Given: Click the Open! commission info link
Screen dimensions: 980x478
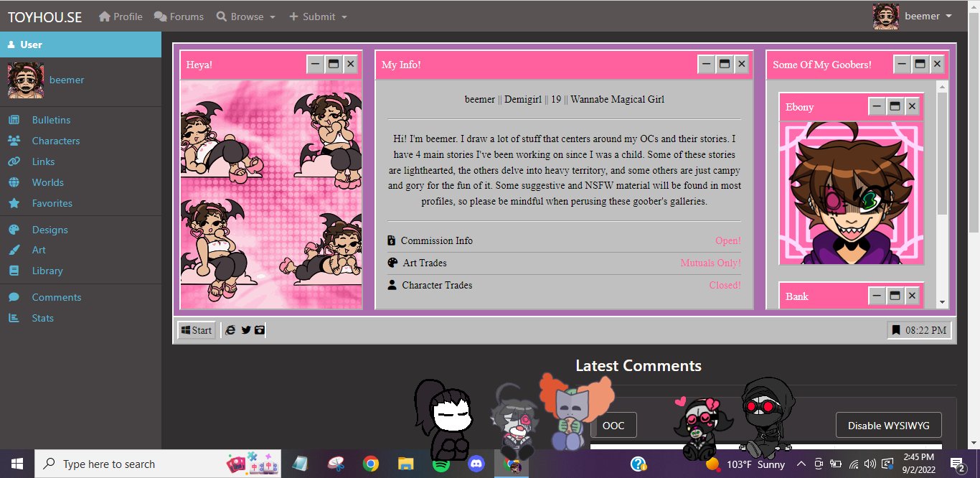Looking at the screenshot, I should [x=727, y=240].
